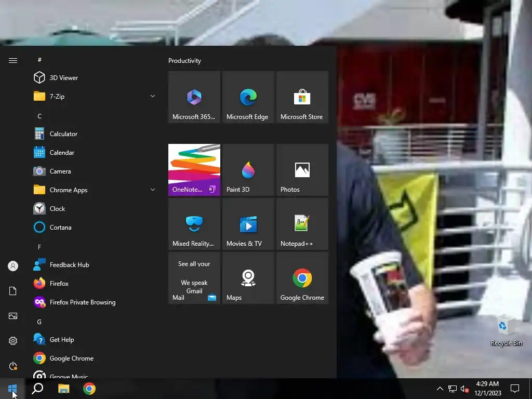Launch Firefox from the app list
Screen dimensions: 532x399
[x=95, y=283]
